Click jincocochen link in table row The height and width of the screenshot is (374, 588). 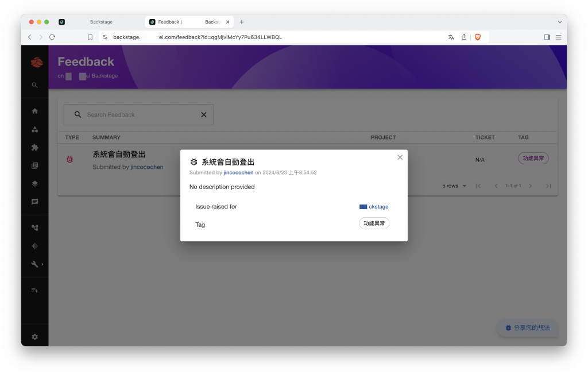pos(147,167)
